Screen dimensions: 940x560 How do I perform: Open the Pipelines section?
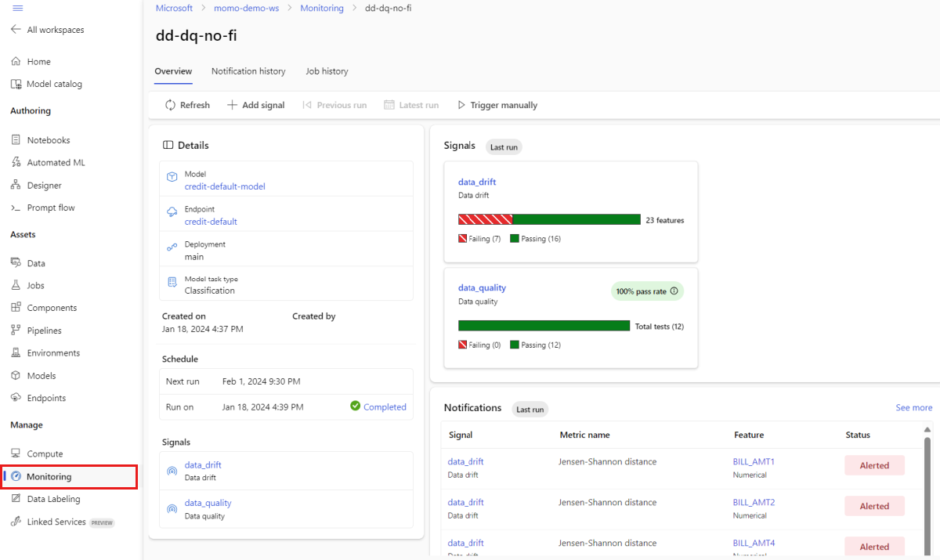43,330
